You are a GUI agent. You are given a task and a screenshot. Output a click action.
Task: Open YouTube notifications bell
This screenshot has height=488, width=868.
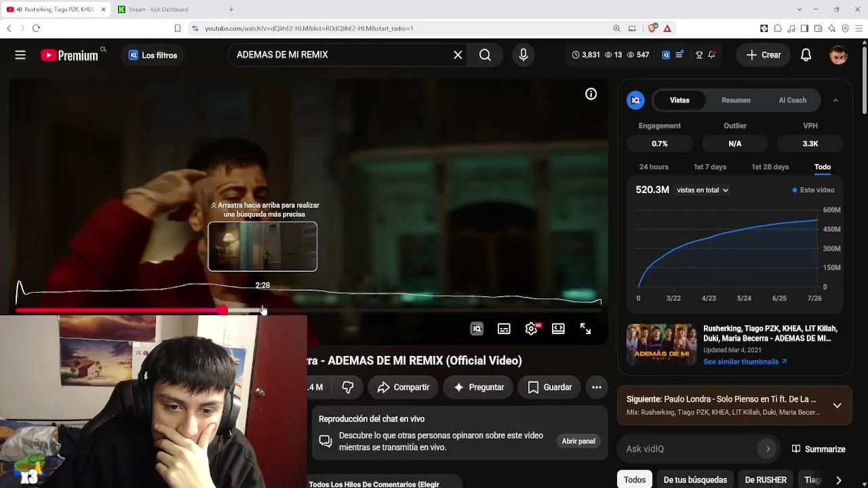pyautogui.click(x=806, y=55)
